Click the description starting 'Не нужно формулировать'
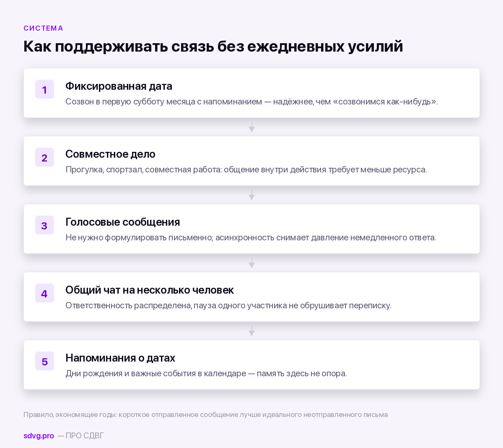 pos(251,237)
